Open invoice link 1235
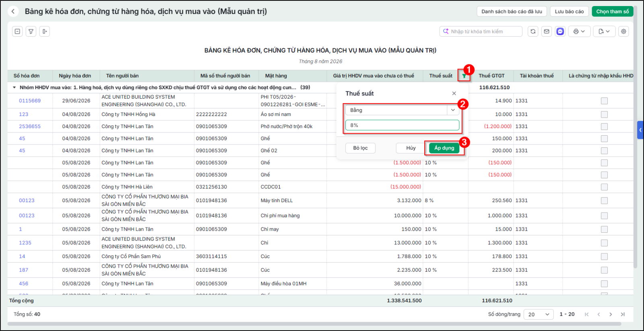Image resolution: width=644 pixels, height=331 pixels. [25, 243]
